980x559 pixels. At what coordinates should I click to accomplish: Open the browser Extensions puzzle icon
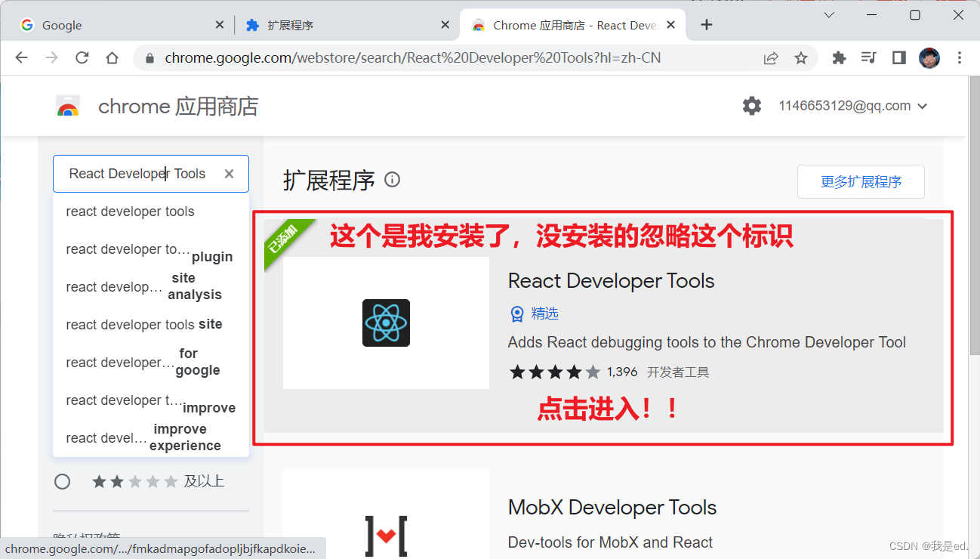839,57
